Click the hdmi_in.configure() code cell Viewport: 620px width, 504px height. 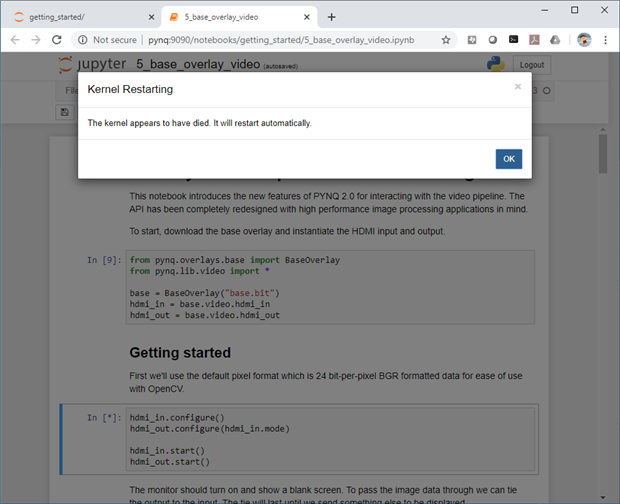point(330,440)
